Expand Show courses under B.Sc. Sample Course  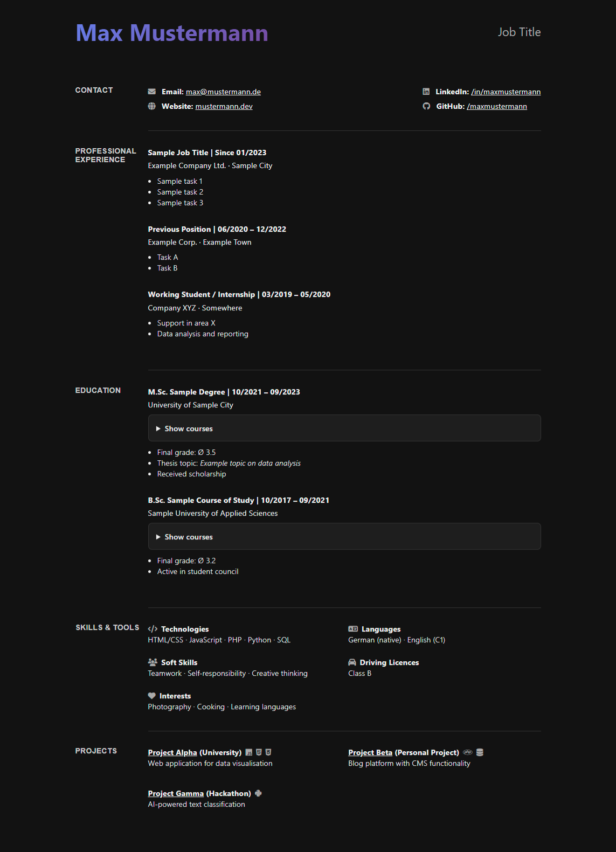click(x=344, y=537)
